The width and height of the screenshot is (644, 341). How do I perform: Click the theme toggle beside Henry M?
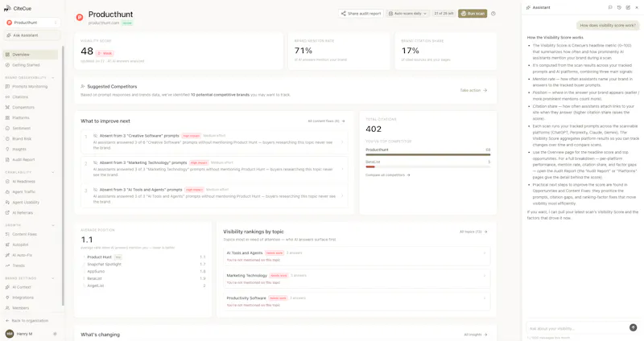(55, 334)
